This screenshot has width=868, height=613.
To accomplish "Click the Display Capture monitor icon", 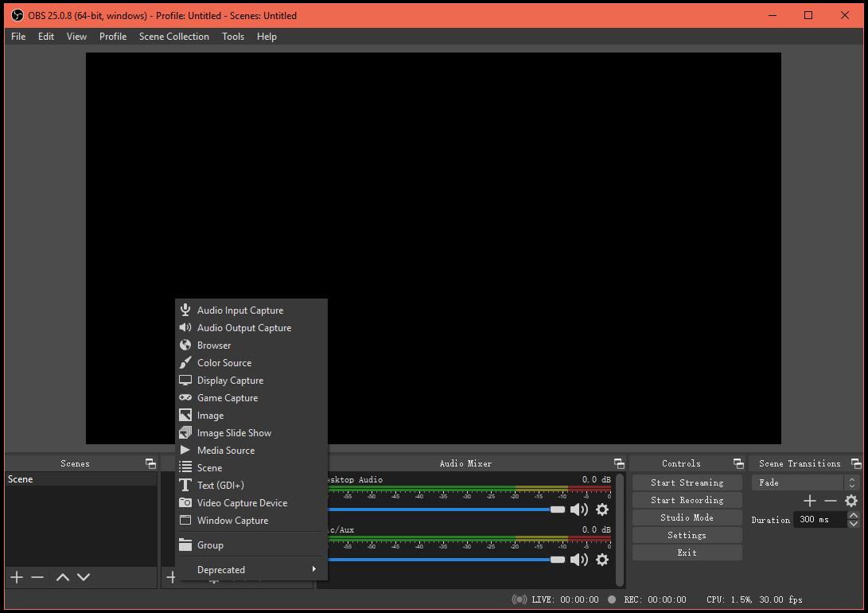I will pyautogui.click(x=185, y=381).
